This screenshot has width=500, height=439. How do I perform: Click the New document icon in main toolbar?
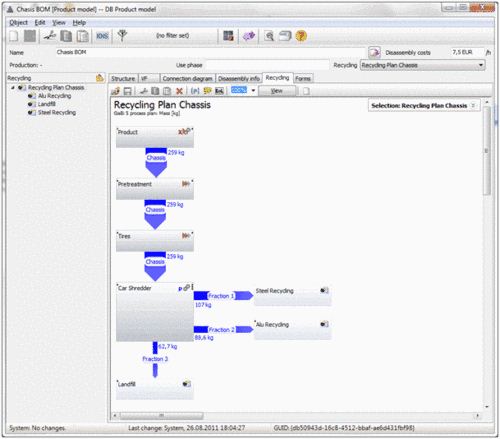14,36
